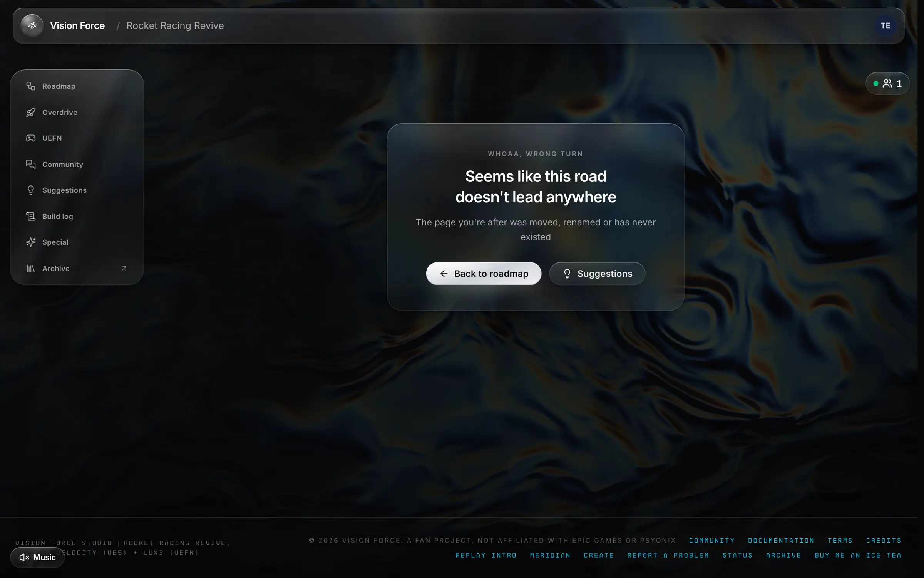This screenshot has height=578, width=924.
Task: Click the left arrow in Back to roadmap
Action: [444, 274]
